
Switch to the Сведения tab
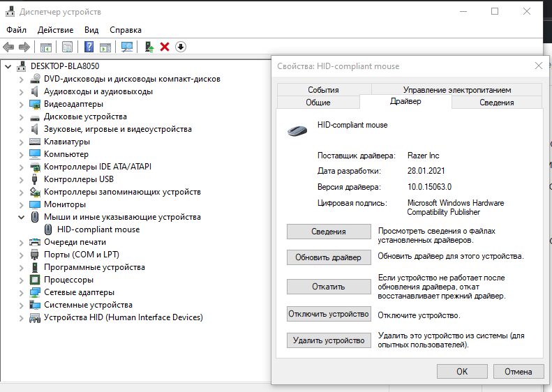pos(496,103)
